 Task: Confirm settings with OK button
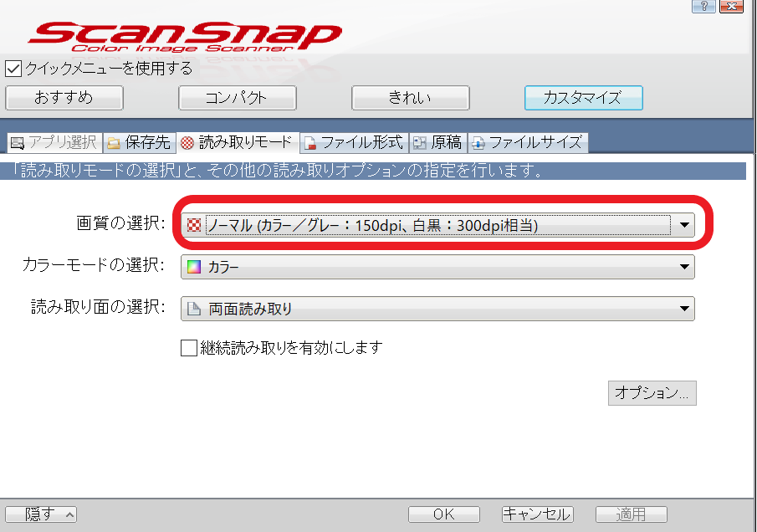click(444, 514)
